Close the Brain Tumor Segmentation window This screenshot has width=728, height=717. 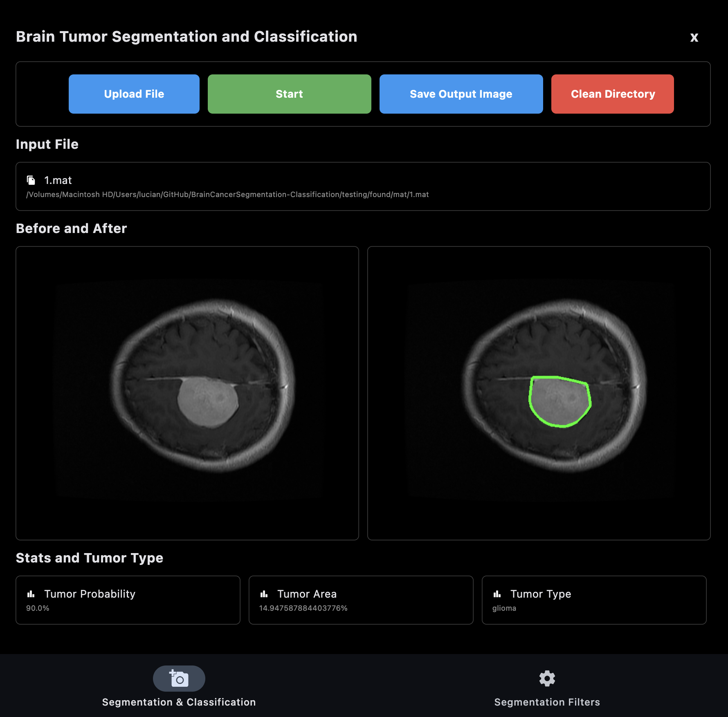click(x=694, y=37)
